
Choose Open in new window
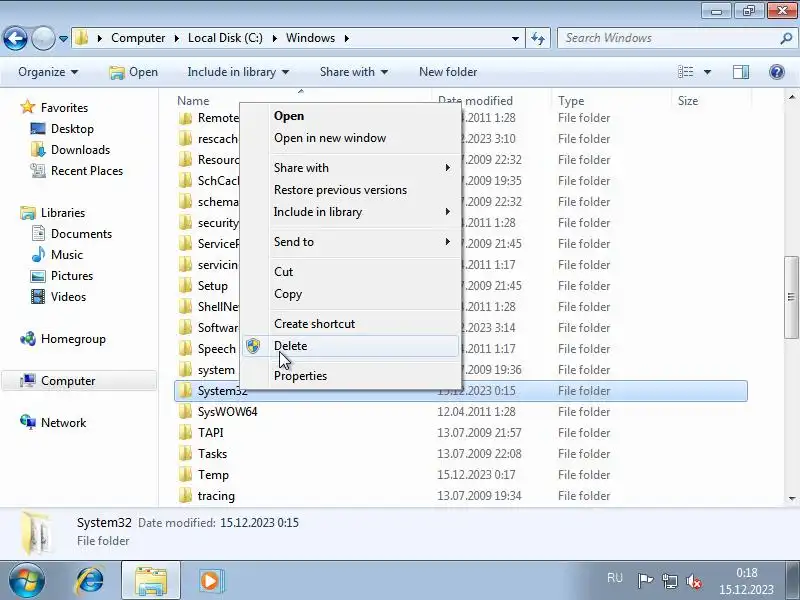pyautogui.click(x=351, y=138)
